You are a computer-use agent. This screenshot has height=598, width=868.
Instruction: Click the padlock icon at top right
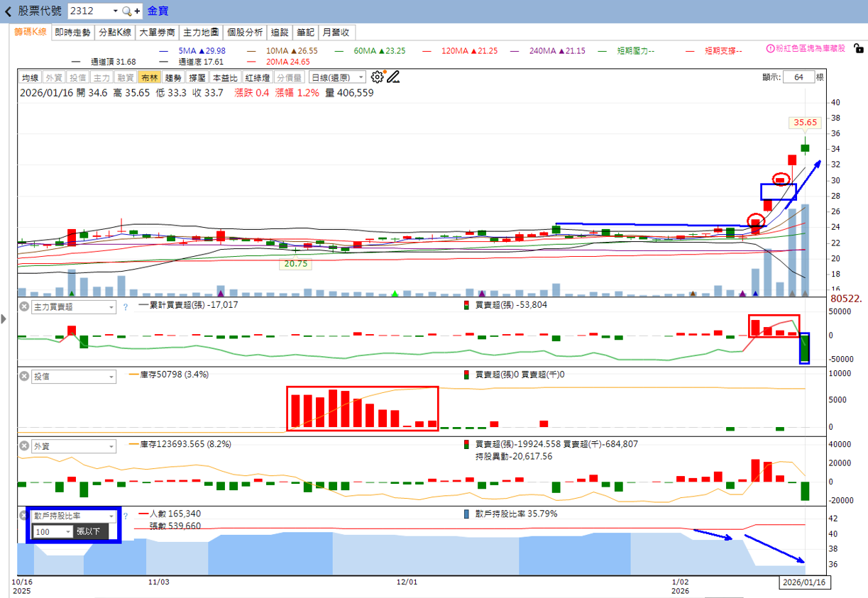[x=858, y=49]
